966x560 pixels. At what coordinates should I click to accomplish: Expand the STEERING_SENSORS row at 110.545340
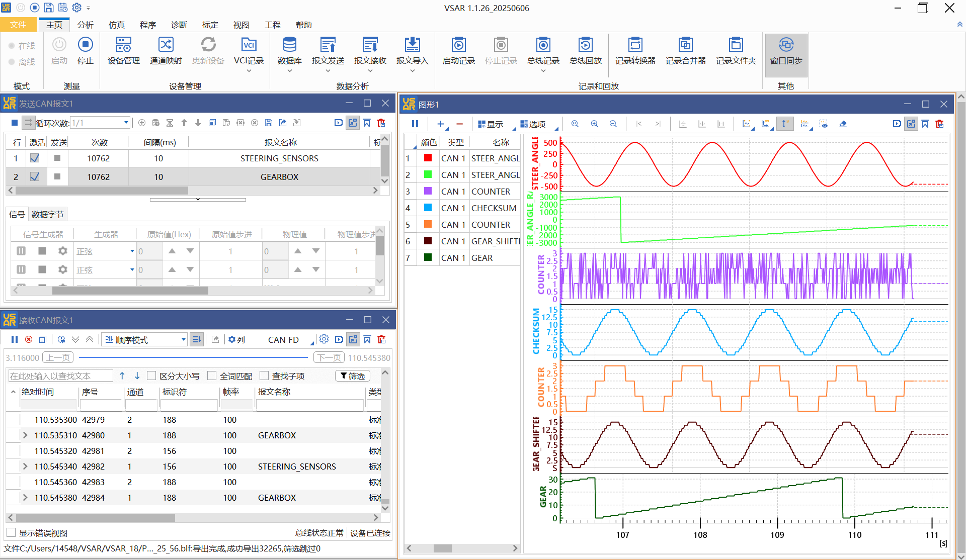tap(25, 466)
